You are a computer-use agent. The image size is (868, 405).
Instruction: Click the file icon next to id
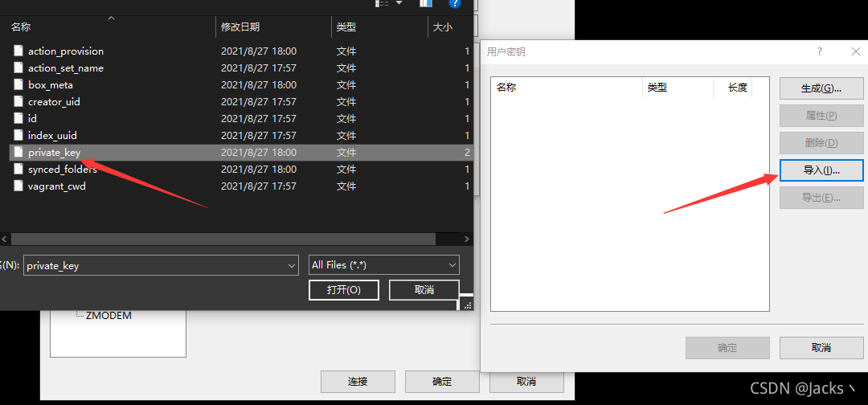(18, 118)
